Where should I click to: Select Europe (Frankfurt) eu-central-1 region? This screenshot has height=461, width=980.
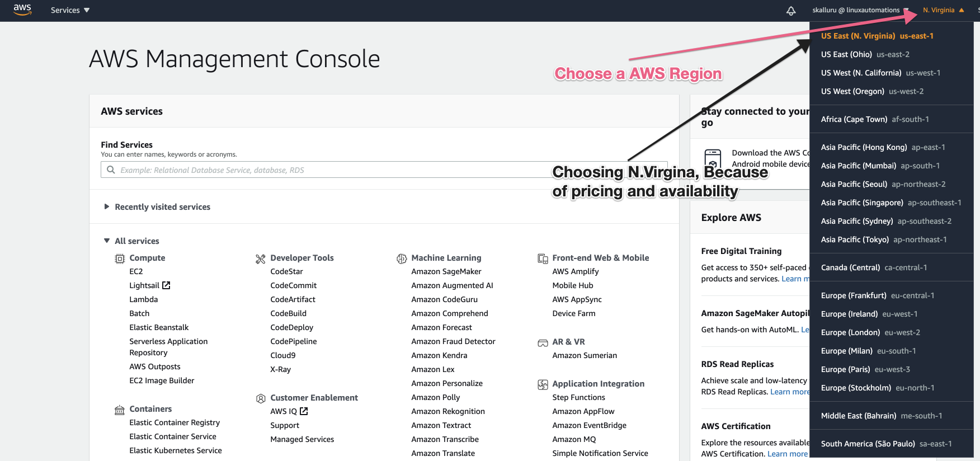click(x=892, y=295)
